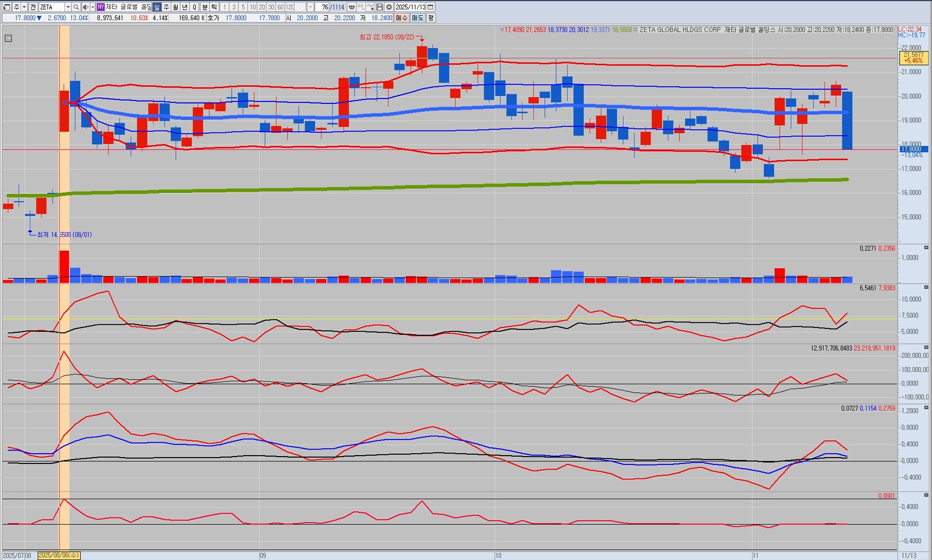Click the magnifier search icon beside ZETA
932x560 pixels.
[76, 7]
